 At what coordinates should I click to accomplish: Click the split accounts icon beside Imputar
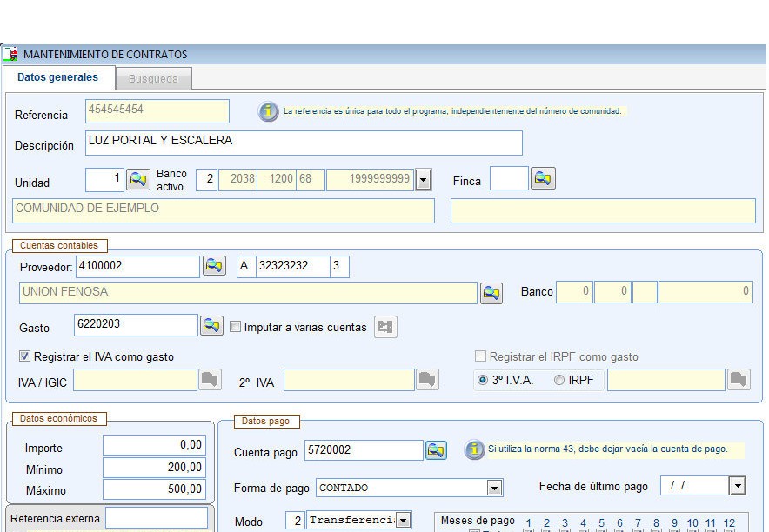385,327
